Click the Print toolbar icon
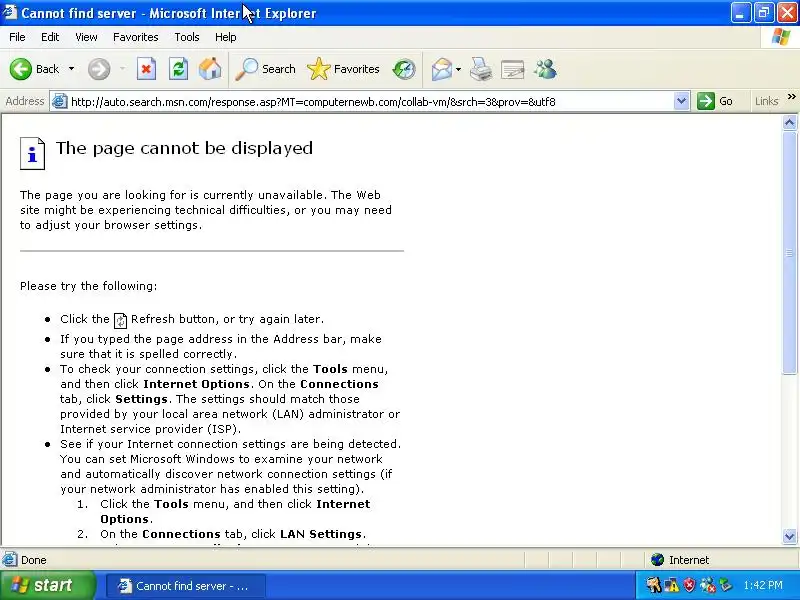The width and height of the screenshot is (800, 600). pyautogui.click(x=481, y=69)
